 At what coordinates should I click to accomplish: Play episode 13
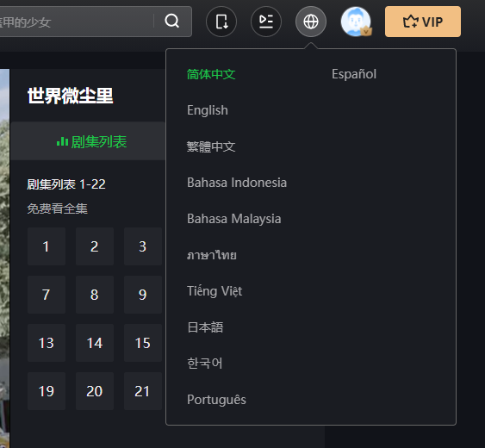pos(47,343)
